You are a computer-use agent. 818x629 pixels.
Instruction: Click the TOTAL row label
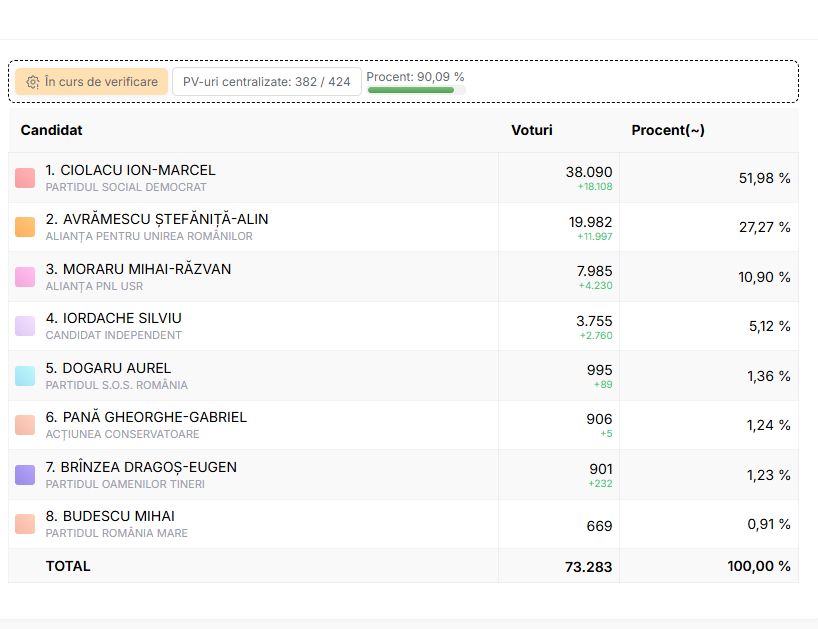pos(68,566)
